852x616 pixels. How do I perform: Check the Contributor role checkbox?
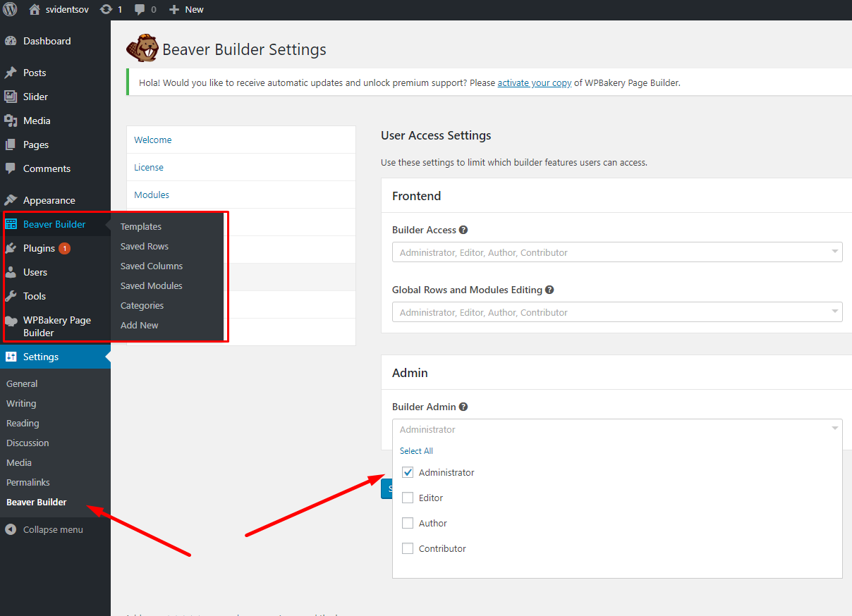coord(408,548)
